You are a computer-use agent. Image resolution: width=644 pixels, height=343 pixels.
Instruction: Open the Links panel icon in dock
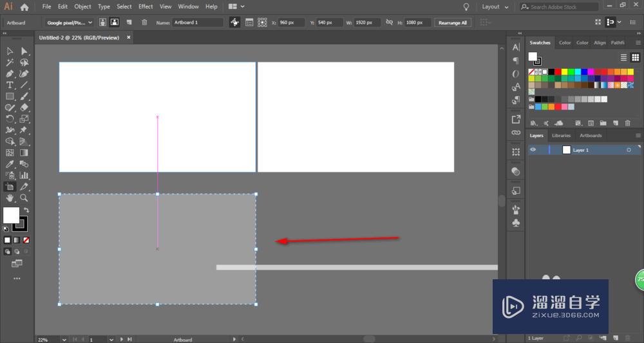(516, 133)
